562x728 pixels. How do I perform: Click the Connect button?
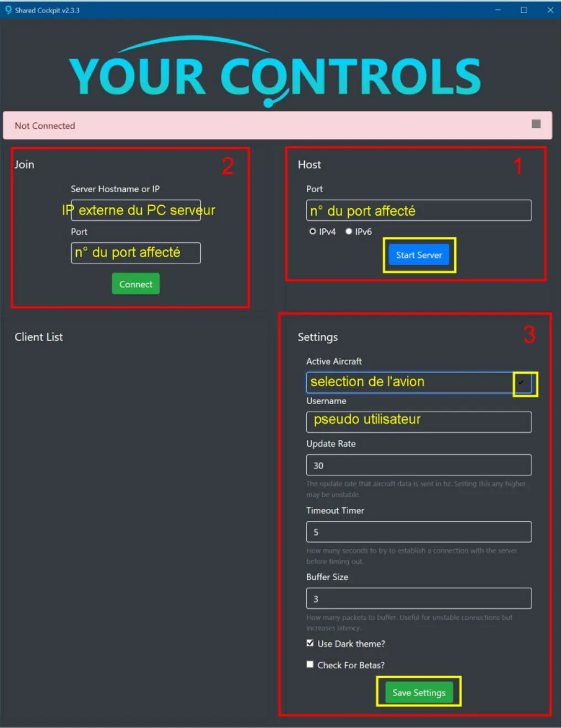[136, 284]
